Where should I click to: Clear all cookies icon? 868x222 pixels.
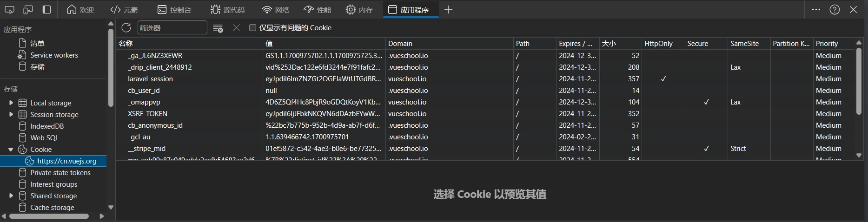click(x=218, y=28)
